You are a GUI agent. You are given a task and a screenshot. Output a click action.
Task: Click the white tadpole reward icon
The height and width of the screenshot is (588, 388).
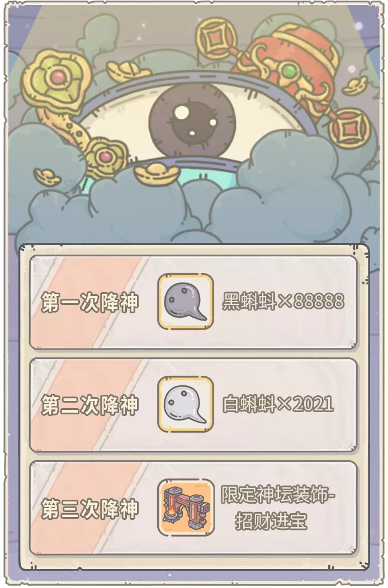click(x=186, y=404)
